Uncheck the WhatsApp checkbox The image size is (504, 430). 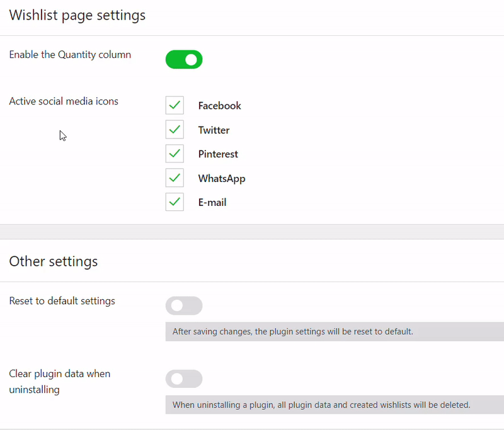click(x=175, y=178)
